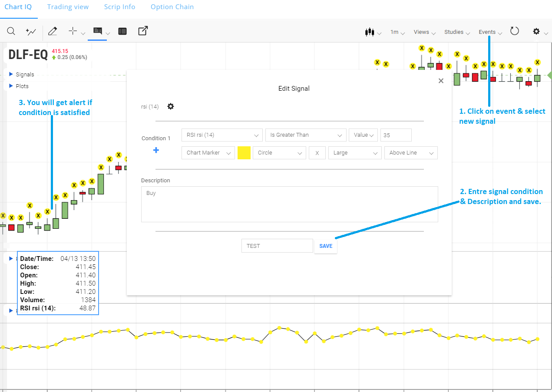This screenshot has height=392, width=552.
Task: Click the pop-out chart icon
Action: [143, 31]
